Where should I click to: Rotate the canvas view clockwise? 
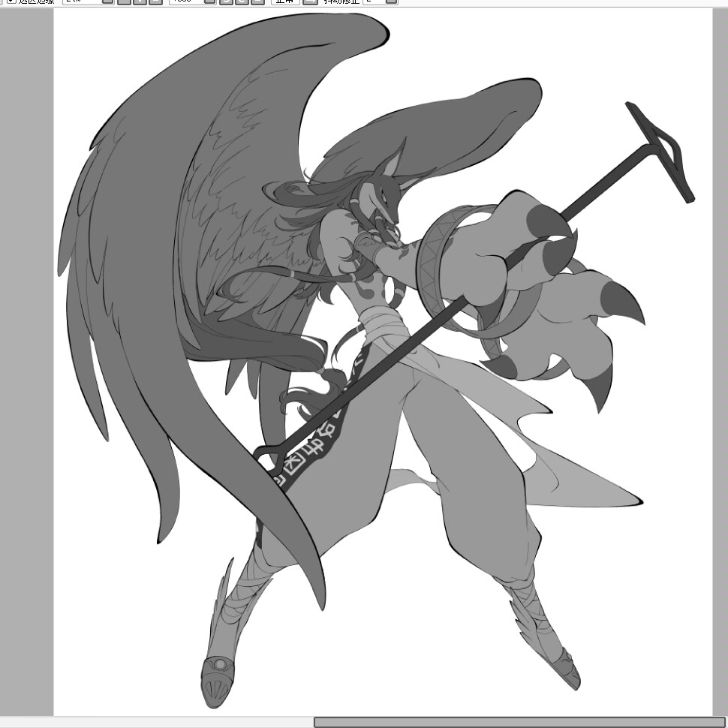coord(242,1)
